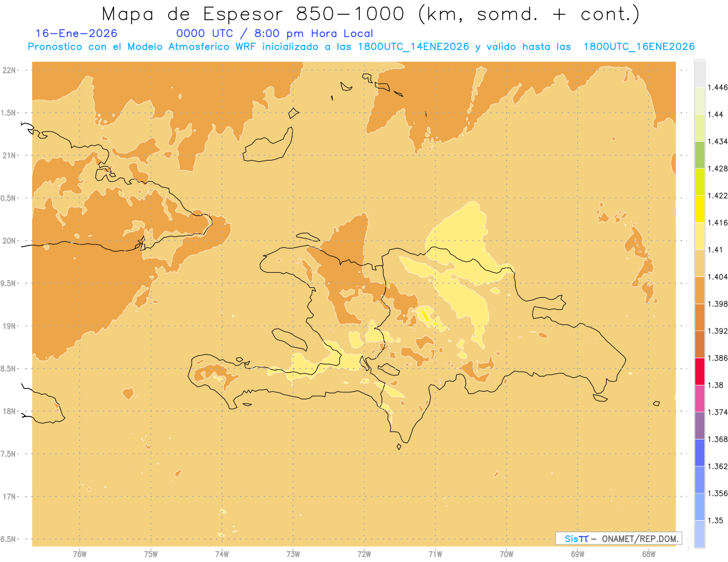The height and width of the screenshot is (562, 728).
Task: Select the date text '16-Ene-2026'
Action: [x=76, y=33]
